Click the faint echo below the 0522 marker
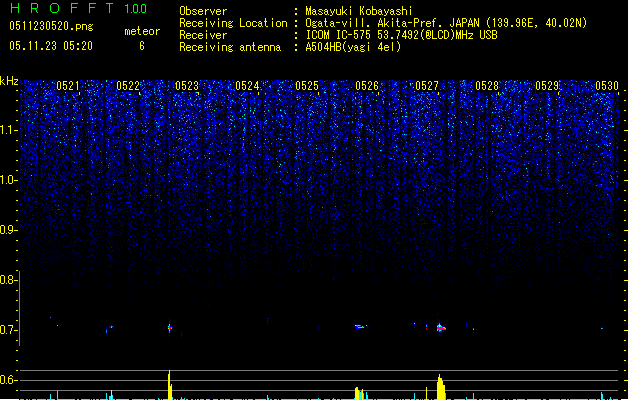This screenshot has height=400, width=629. click(109, 329)
